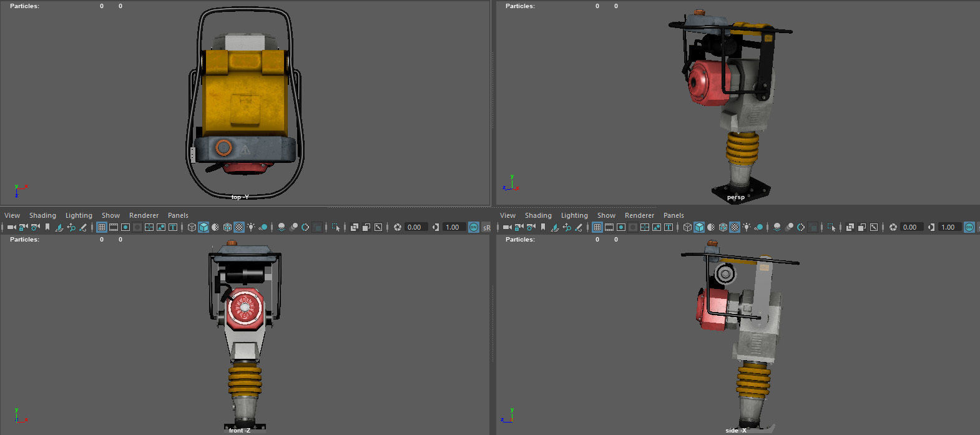
Task: Click gamma value 1.00 field, side view
Action: 949,227
